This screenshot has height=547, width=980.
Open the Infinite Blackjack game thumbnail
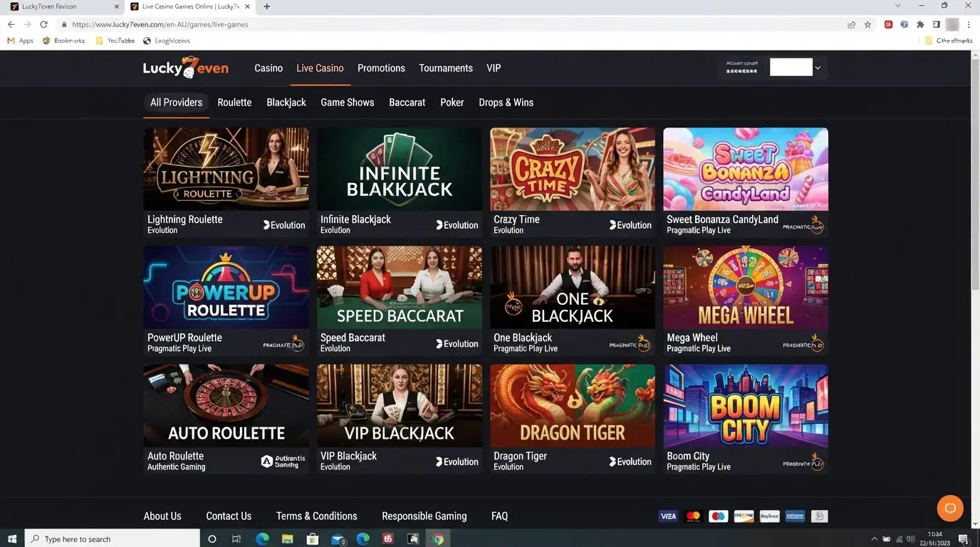(x=400, y=169)
